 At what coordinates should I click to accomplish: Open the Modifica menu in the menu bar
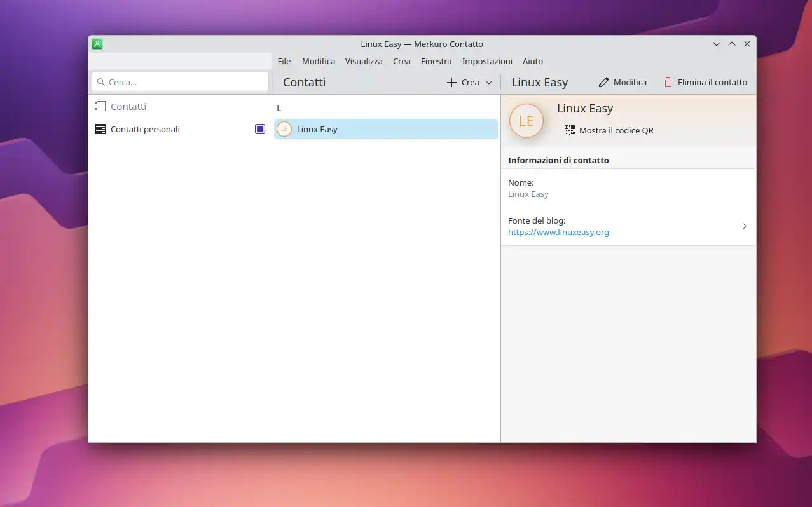pyautogui.click(x=319, y=61)
